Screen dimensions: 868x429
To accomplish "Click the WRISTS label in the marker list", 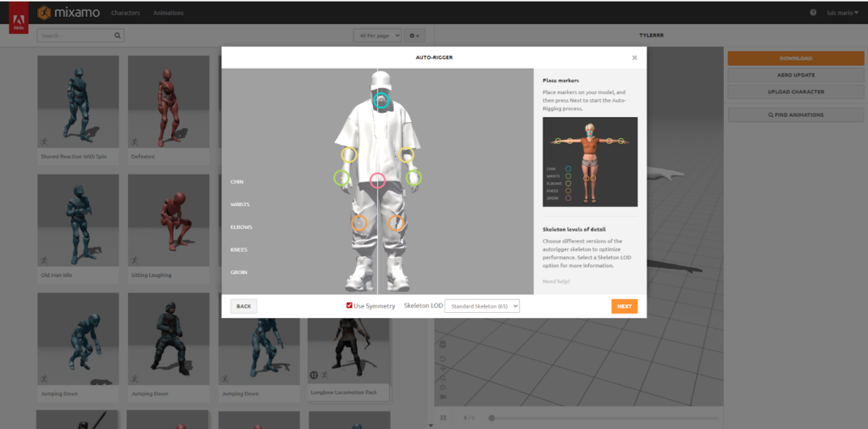I will 240,204.
